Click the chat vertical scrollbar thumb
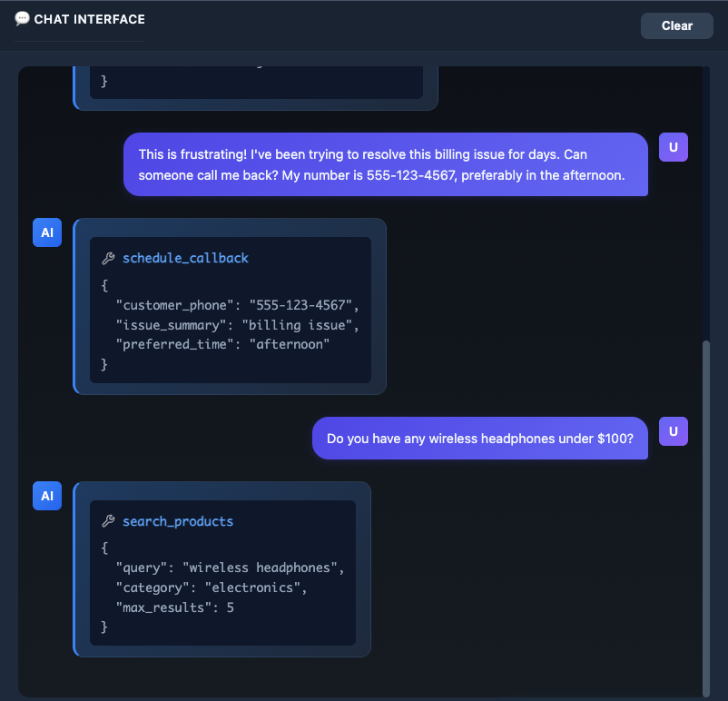728x701 pixels. point(706,513)
